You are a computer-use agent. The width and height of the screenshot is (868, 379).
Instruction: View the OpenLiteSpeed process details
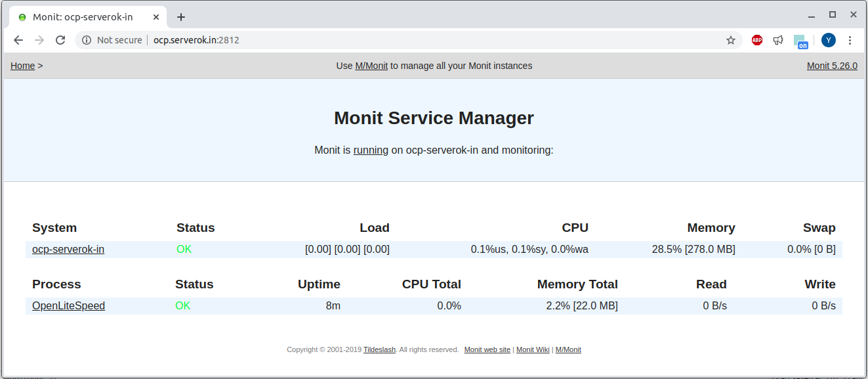click(x=68, y=305)
